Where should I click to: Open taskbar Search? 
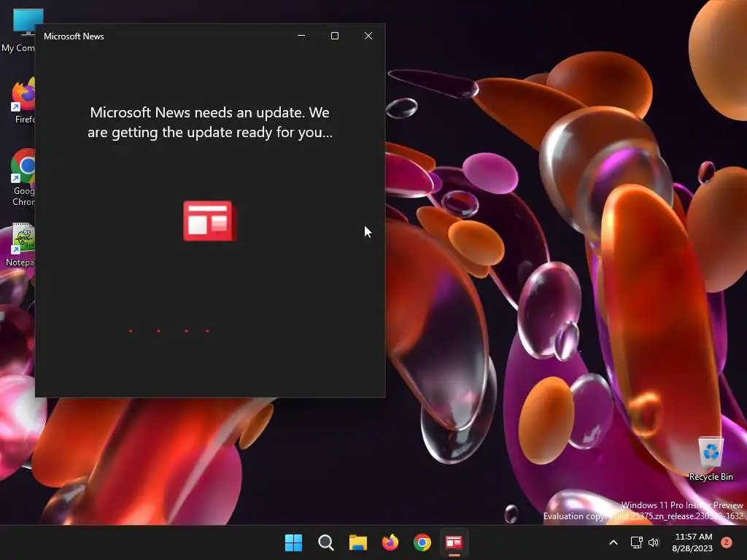pos(326,542)
